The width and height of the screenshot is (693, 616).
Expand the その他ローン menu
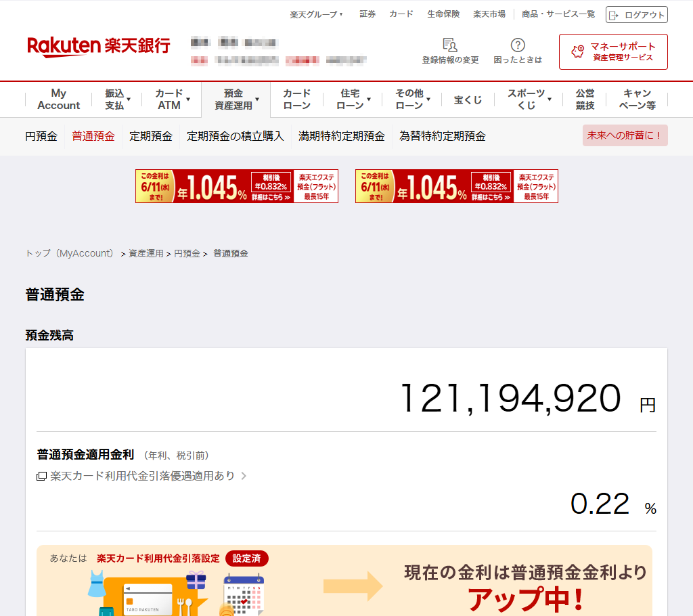412,100
